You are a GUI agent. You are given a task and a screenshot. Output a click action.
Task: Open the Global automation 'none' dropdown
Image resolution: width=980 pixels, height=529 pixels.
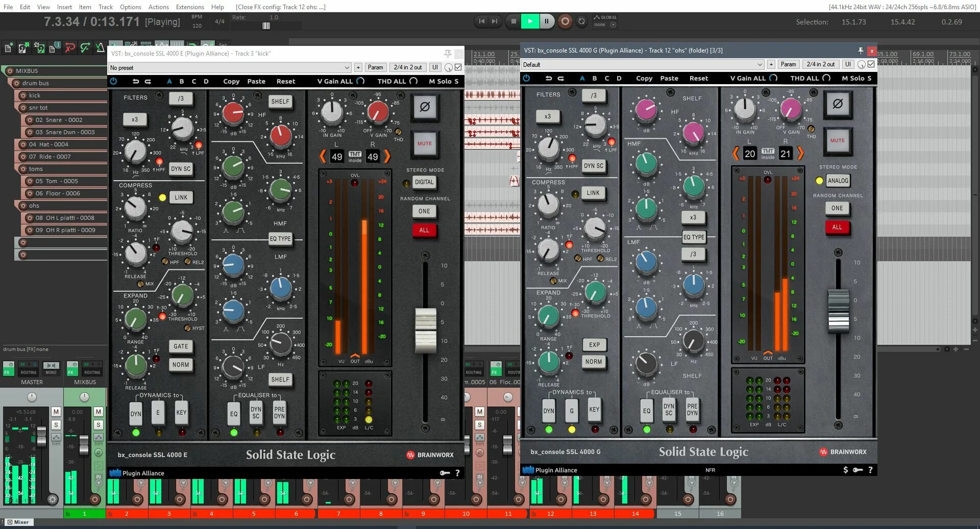click(x=605, y=24)
